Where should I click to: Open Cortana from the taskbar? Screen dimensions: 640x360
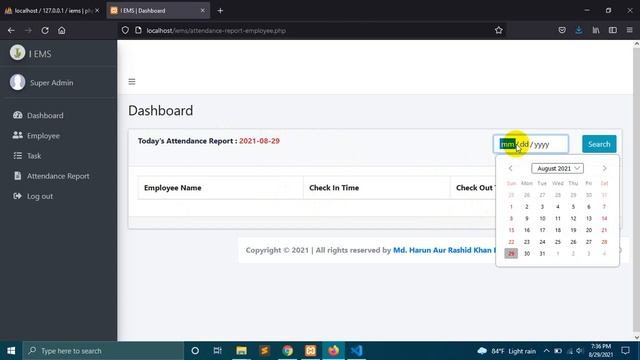click(195, 351)
